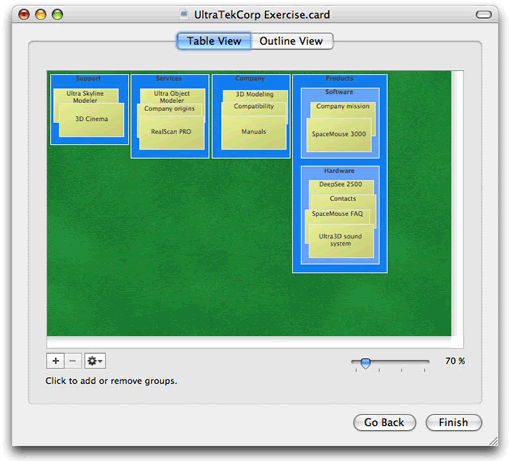Select the Company mission card
Viewport: 510px width, 461px height.
343,109
